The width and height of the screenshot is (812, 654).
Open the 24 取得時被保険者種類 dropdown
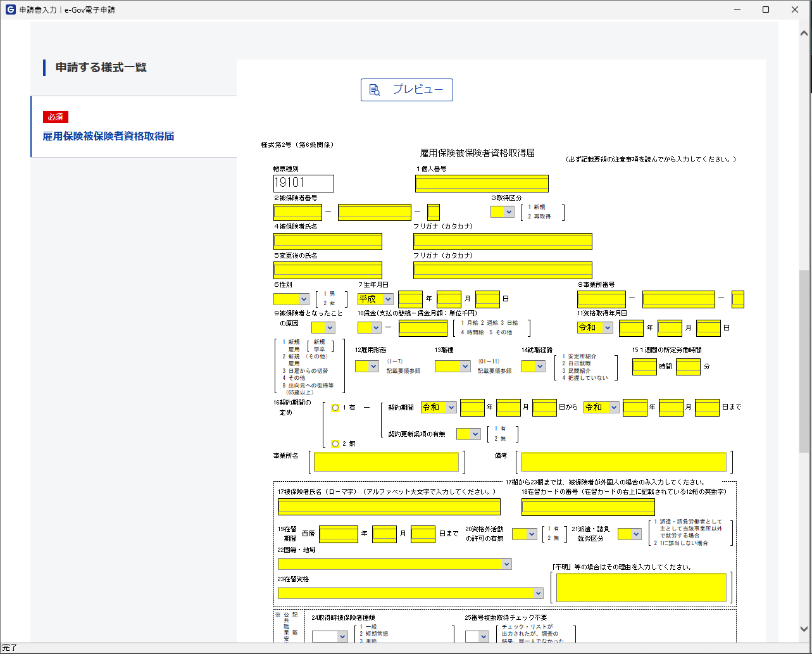pyautogui.click(x=330, y=636)
